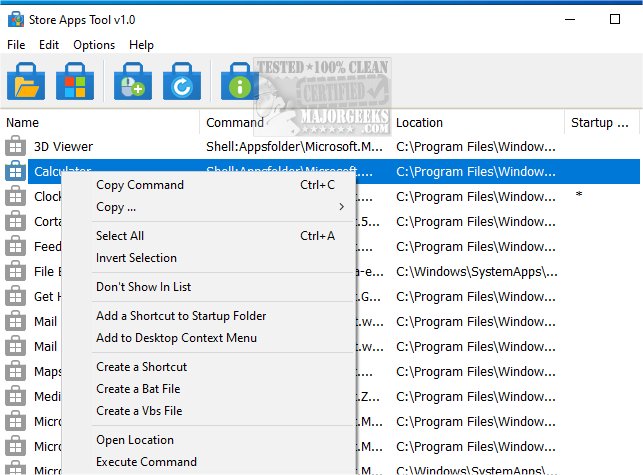
Task: Click the Medi row location cell
Action: 476,397
